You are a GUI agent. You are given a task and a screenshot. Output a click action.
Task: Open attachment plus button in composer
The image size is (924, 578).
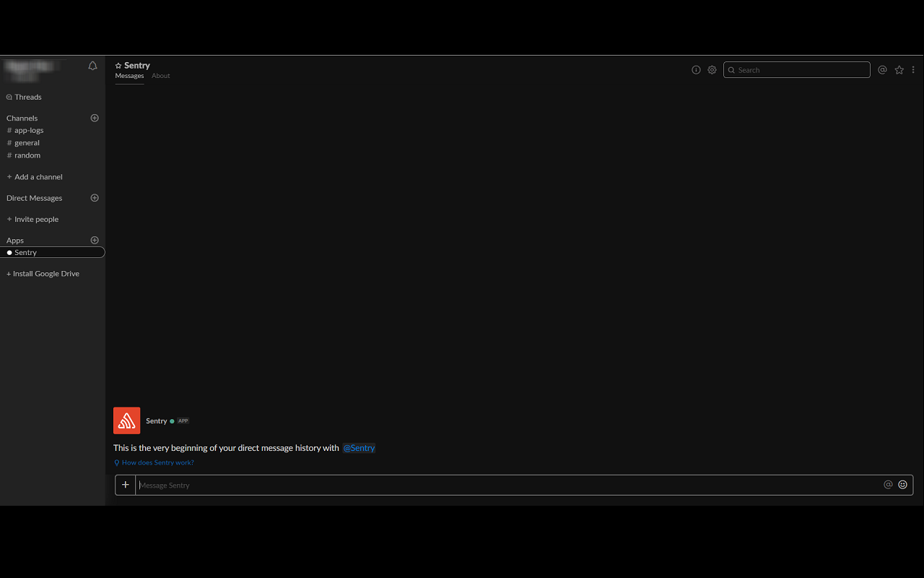point(125,485)
